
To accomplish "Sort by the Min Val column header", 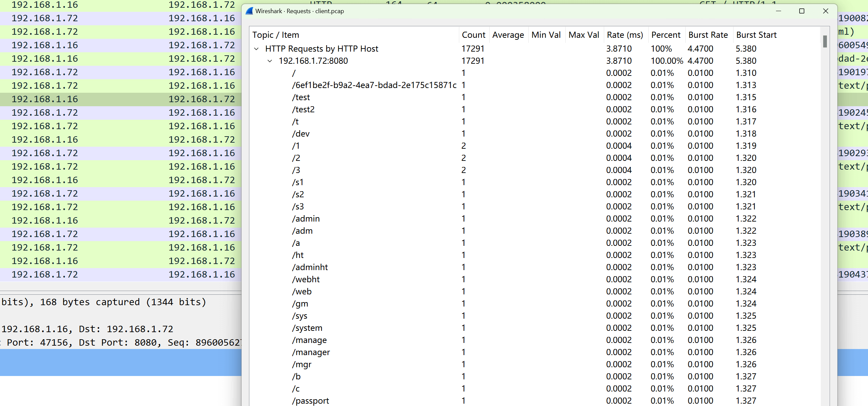I will point(546,35).
